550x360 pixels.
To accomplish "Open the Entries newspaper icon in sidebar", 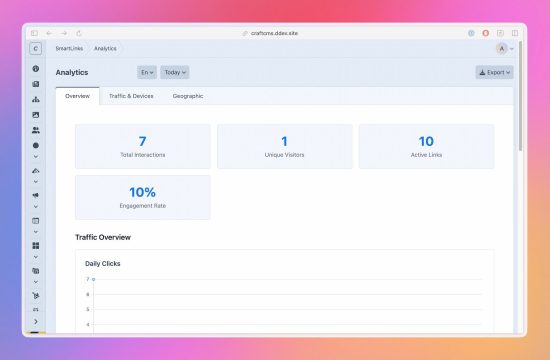I will [35, 84].
